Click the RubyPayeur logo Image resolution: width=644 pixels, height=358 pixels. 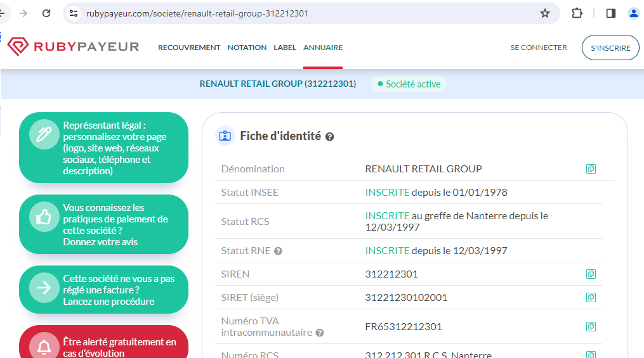tap(73, 47)
